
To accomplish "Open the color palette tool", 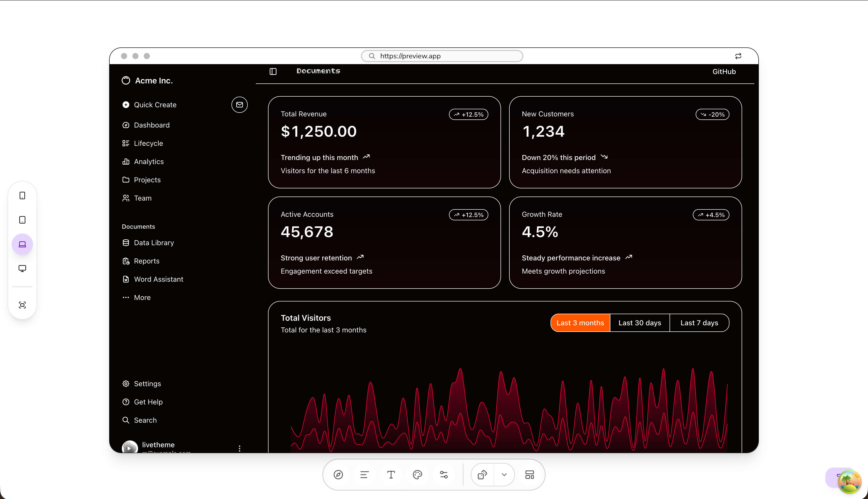I will coord(417,475).
